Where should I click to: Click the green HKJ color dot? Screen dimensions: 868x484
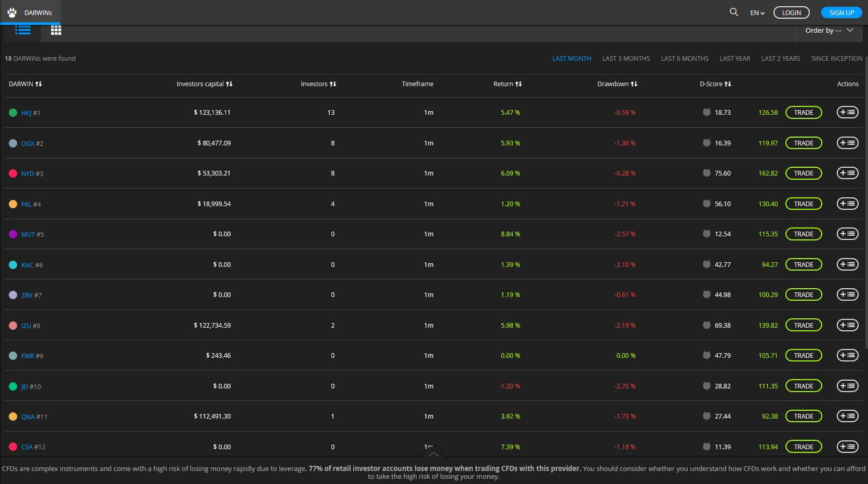coord(13,113)
